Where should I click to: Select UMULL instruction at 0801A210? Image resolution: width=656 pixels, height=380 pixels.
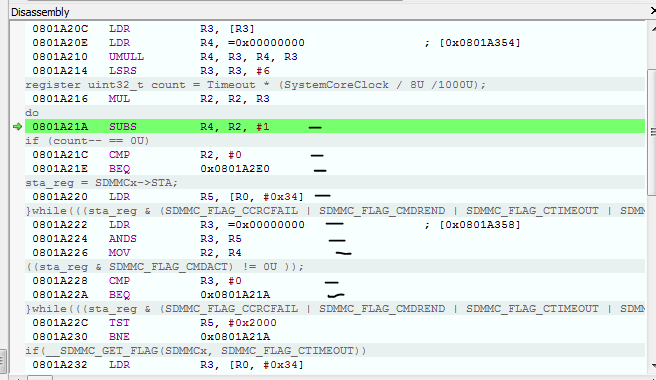click(x=335, y=56)
